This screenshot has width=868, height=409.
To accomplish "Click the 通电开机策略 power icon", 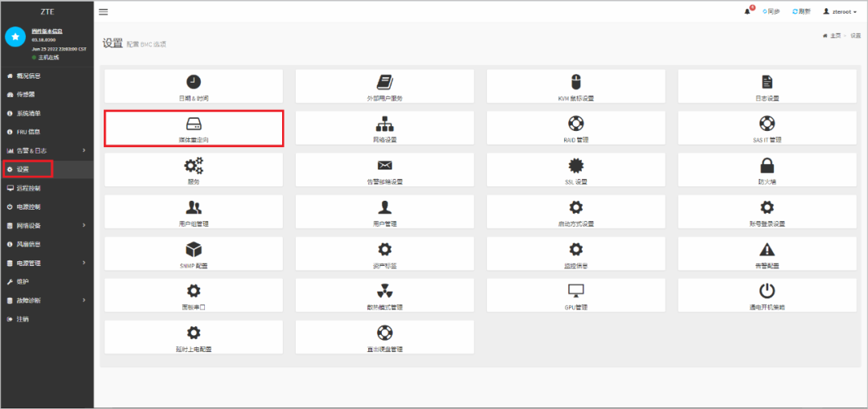I will [767, 291].
